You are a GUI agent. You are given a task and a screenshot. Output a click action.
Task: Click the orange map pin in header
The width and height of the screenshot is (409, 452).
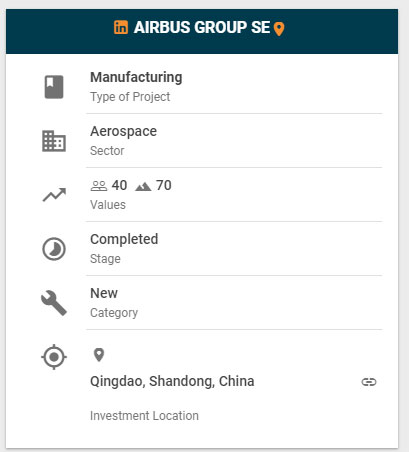click(x=279, y=29)
